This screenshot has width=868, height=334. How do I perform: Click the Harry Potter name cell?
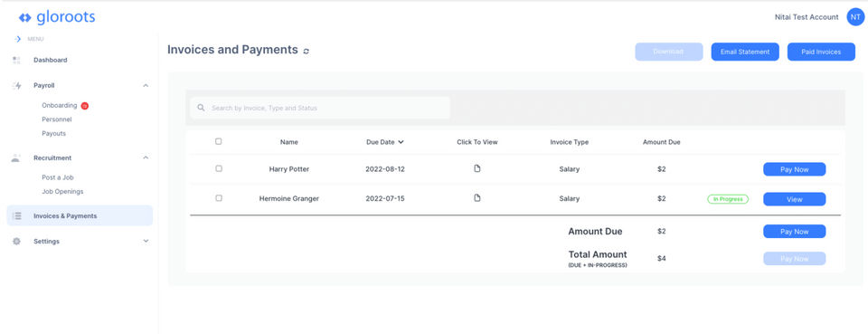tap(289, 169)
